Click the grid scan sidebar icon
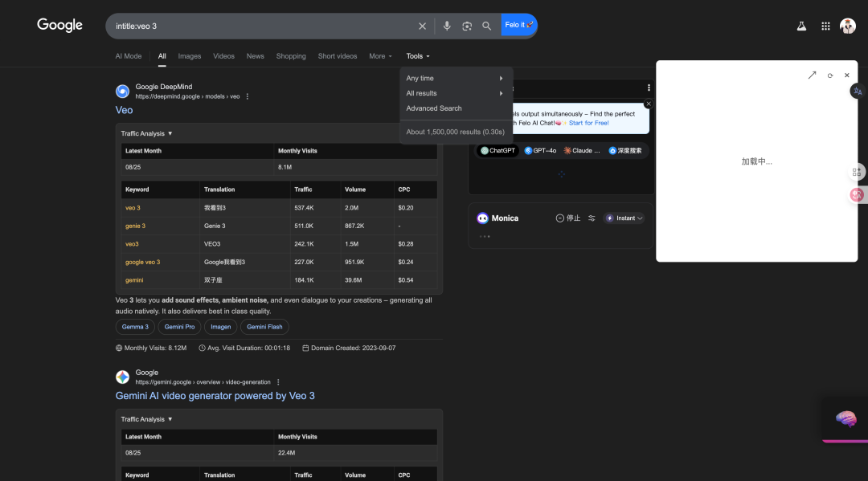This screenshot has height=481, width=868. pos(857,173)
